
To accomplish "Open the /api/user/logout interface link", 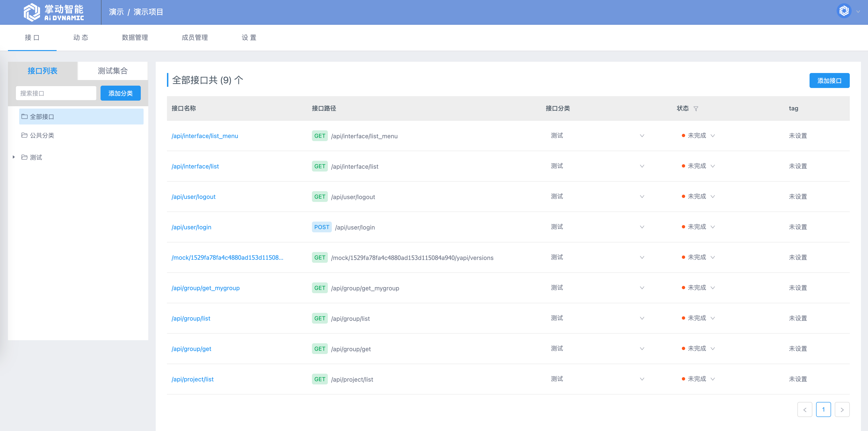I will coord(193,197).
